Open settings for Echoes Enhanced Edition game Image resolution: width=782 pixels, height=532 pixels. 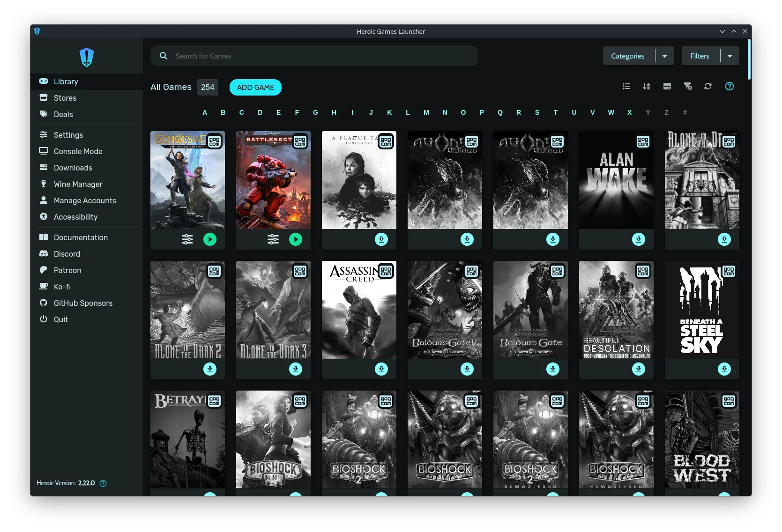(187, 239)
